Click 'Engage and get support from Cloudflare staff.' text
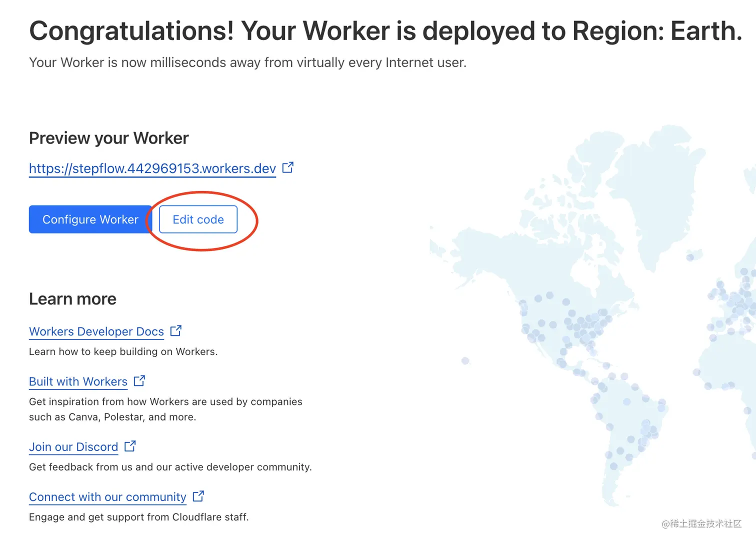The image size is (756, 543). click(x=139, y=517)
